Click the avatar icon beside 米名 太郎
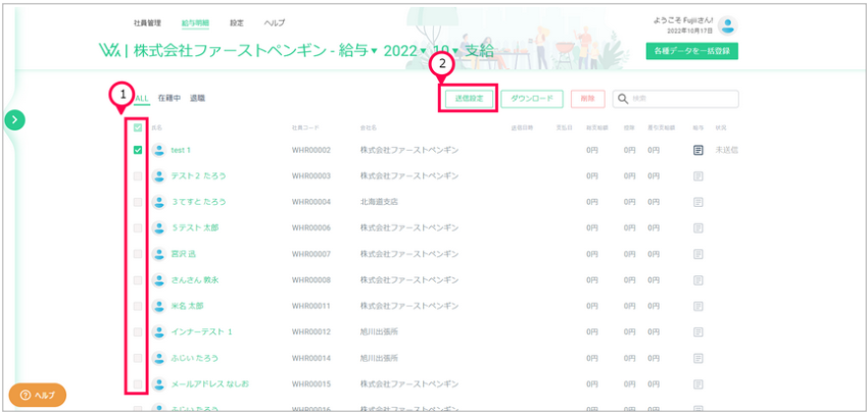The width and height of the screenshot is (868, 413). point(160,306)
